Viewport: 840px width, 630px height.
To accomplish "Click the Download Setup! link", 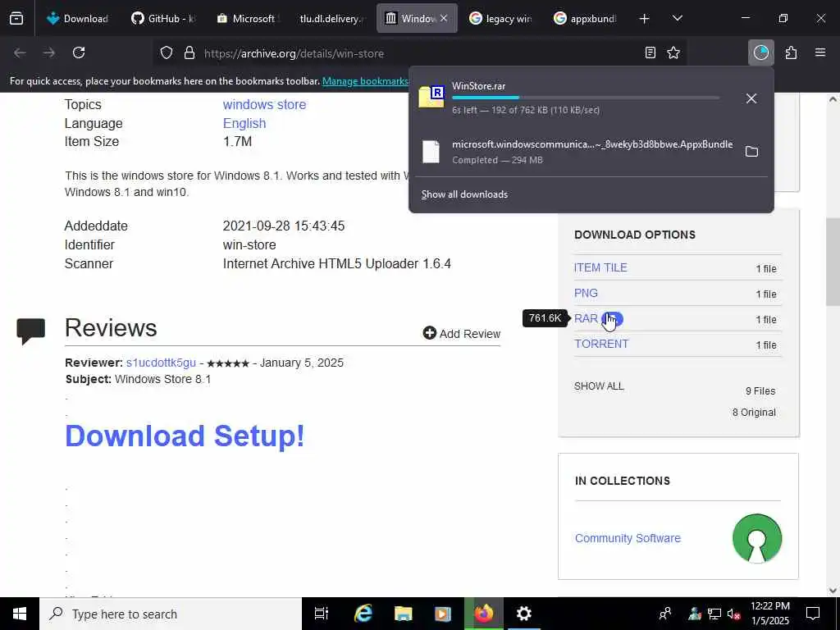I will 185,436.
